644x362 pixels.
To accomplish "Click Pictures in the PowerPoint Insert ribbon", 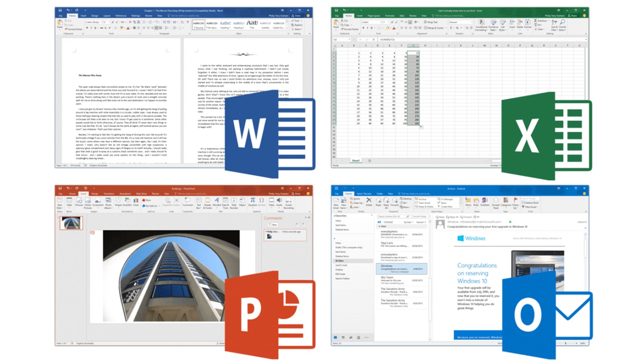I will click(79, 202).
